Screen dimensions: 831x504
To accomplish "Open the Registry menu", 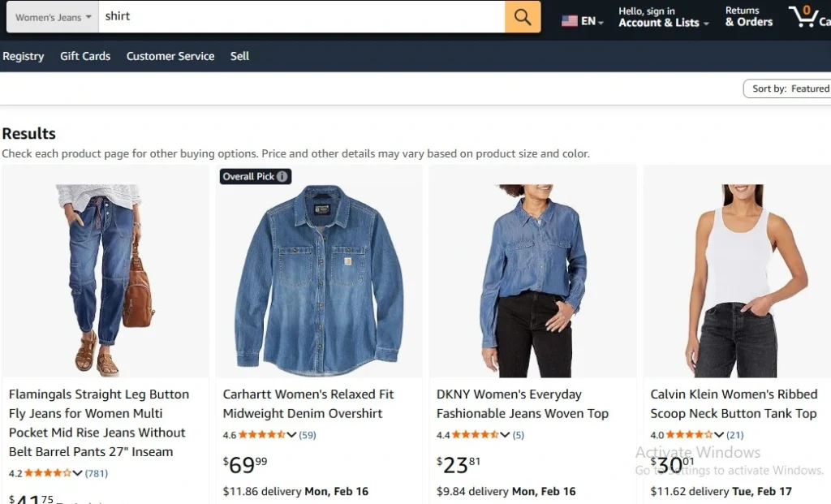I will pos(24,56).
